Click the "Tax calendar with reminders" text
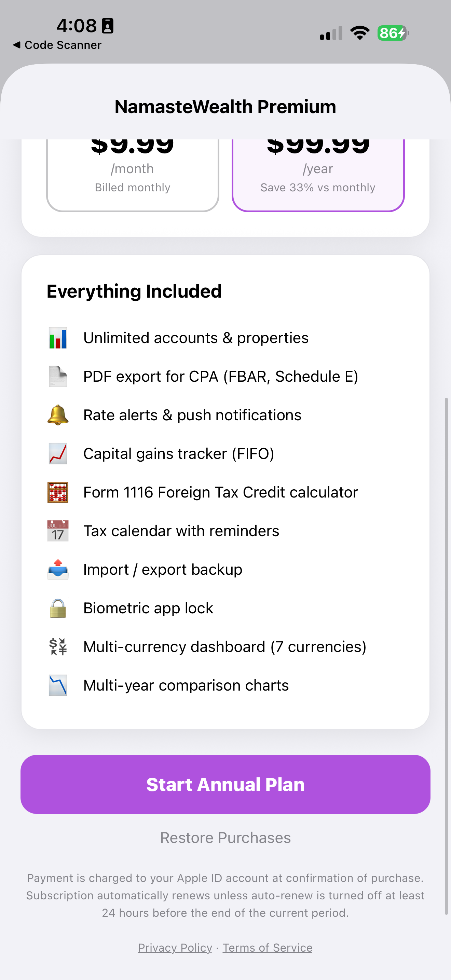This screenshot has height=980, width=451. [x=181, y=531]
